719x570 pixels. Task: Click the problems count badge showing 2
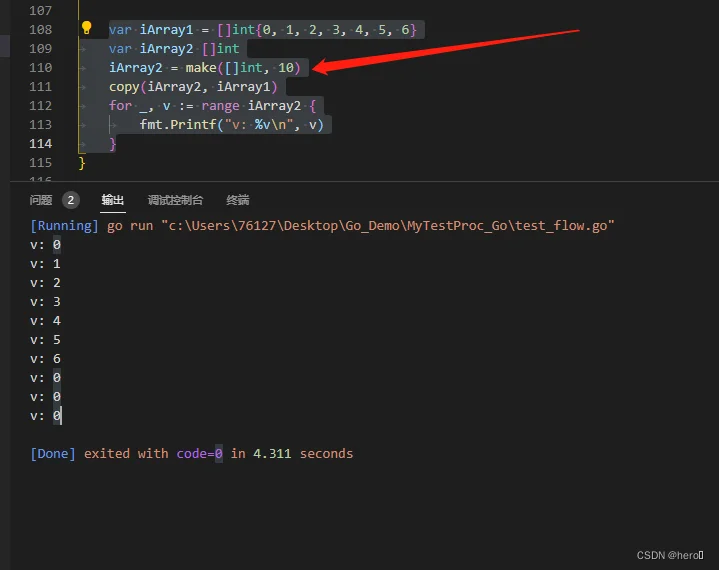(70, 200)
